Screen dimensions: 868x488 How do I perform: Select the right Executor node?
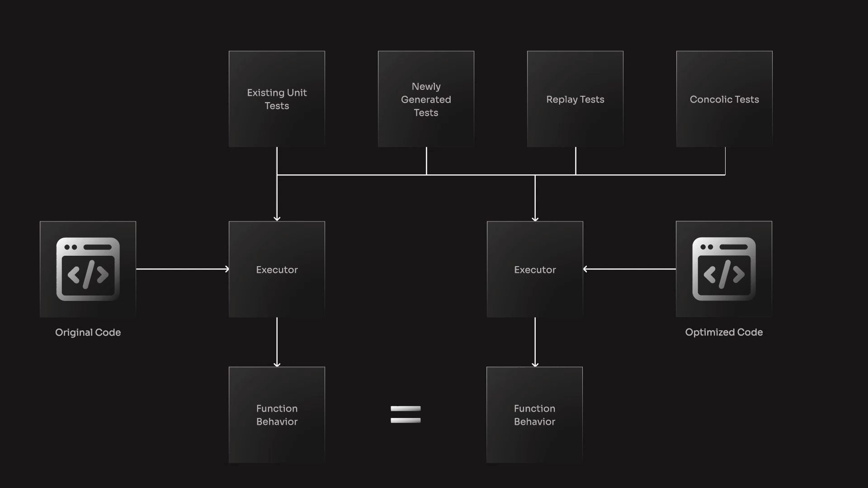534,269
